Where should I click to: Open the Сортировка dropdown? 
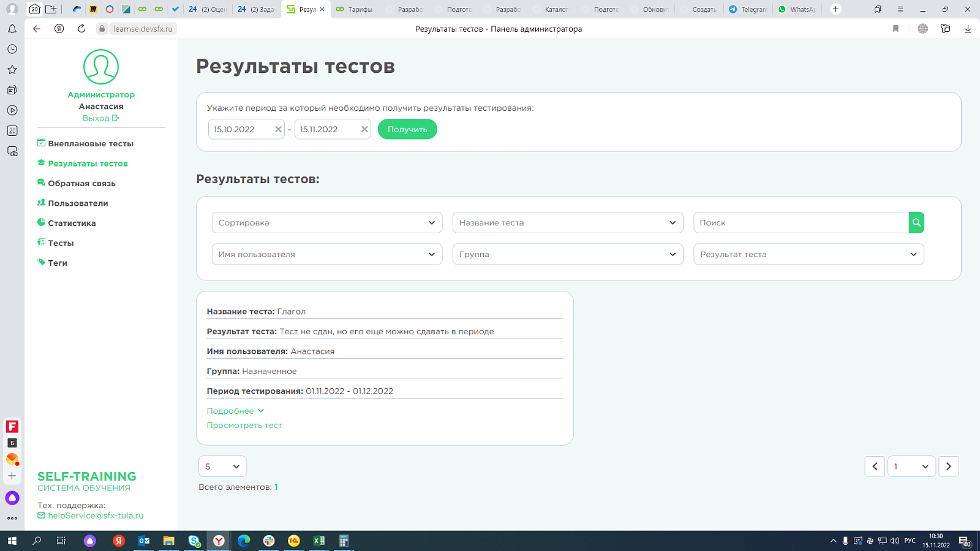click(327, 223)
